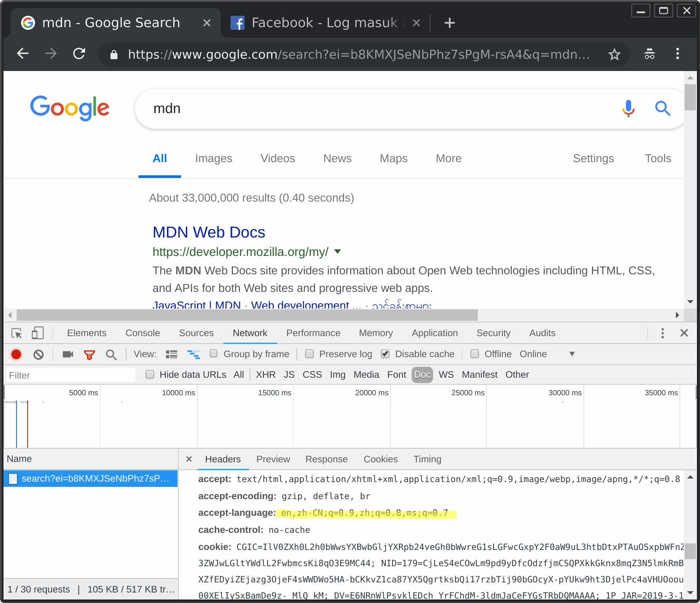700x603 pixels.
Task: Open the Settings search menu
Action: [593, 158]
